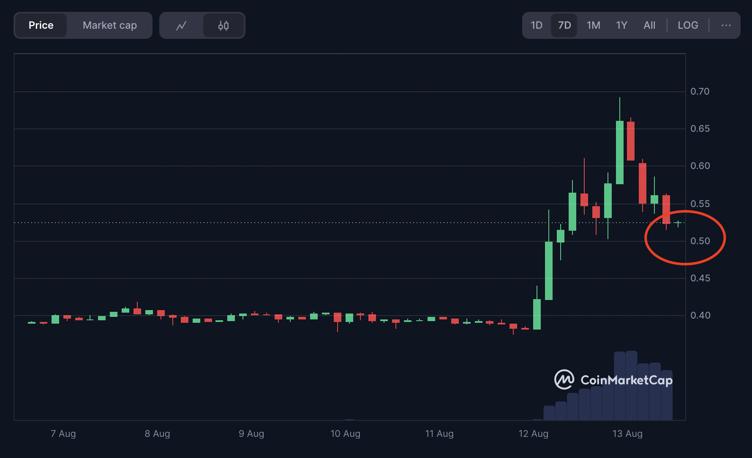Click the large green breakout candle on 12 Aug

pyautogui.click(x=549, y=270)
